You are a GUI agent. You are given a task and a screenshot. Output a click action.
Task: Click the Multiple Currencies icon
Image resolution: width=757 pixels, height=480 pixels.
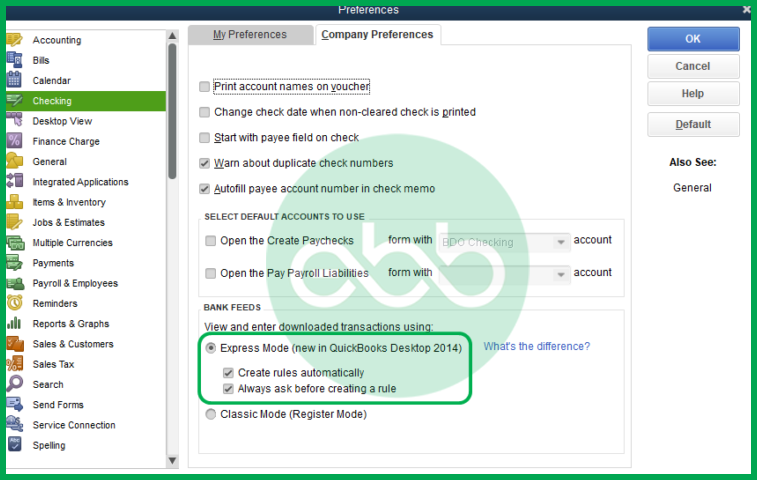coord(14,242)
